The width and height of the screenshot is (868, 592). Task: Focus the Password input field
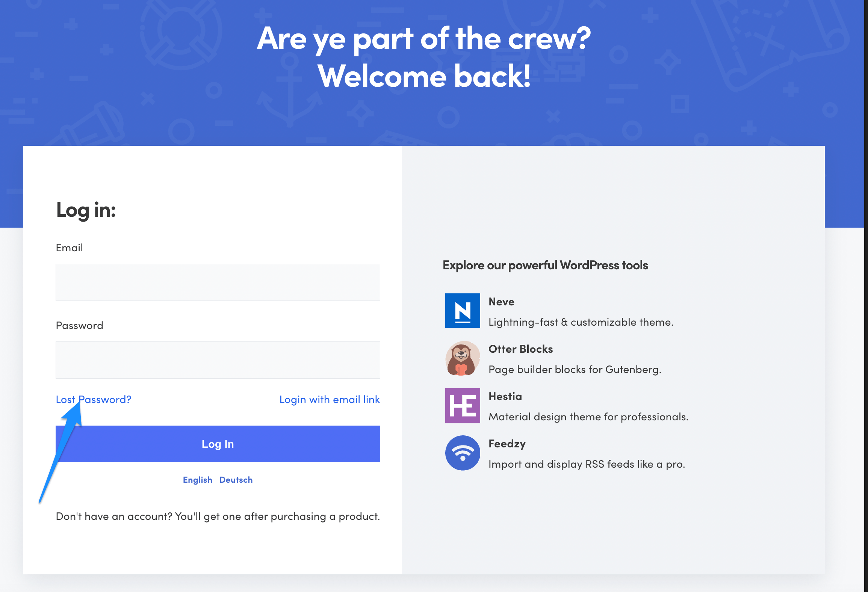[218, 359]
